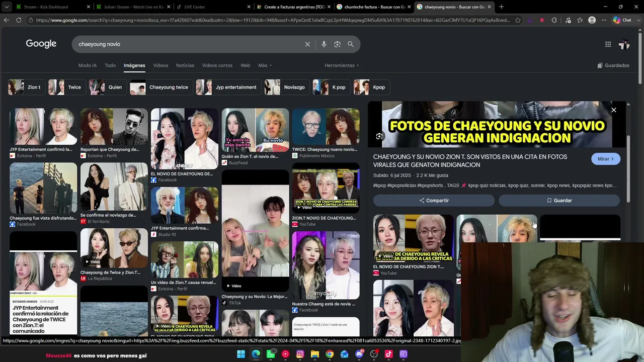Image resolution: width=644 pixels, height=362 pixels.
Task: Bookmark this page with the star icon
Action: point(518,20)
